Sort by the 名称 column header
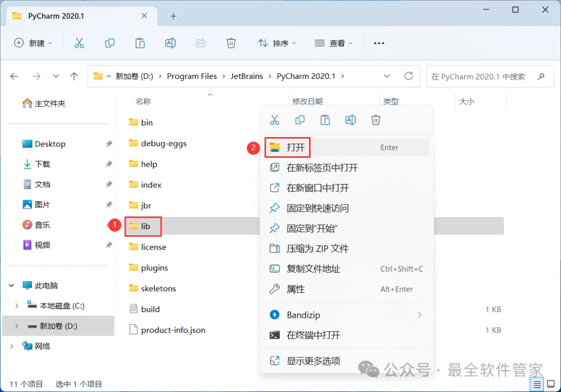Viewport: 561px width, 392px height. tap(143, 102)
